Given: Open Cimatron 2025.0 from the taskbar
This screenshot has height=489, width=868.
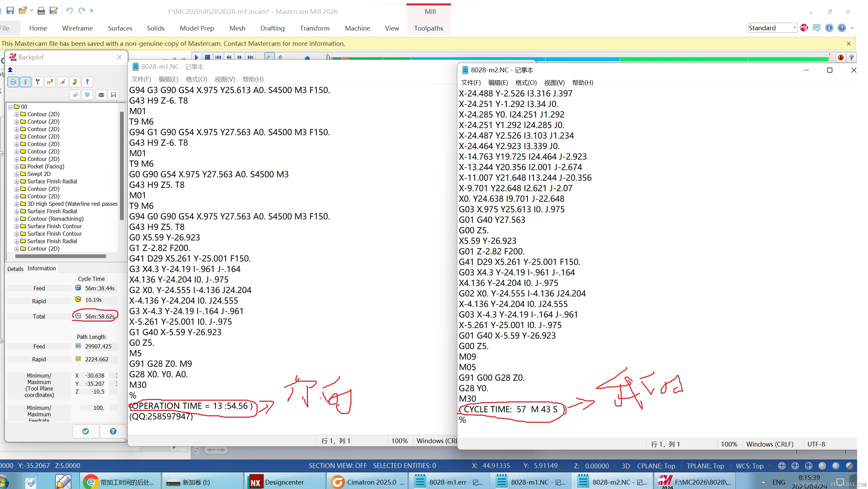Looking at the screenshot, I should pos(367,482).
